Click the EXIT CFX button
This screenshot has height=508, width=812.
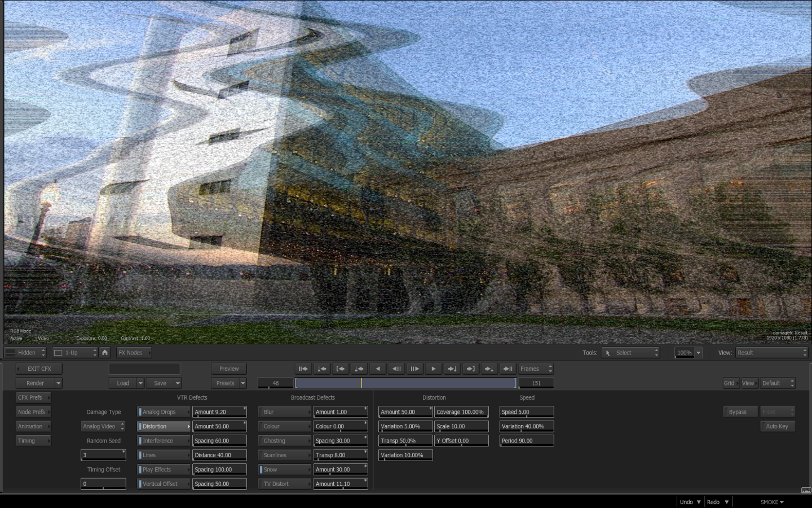point(39,369)
